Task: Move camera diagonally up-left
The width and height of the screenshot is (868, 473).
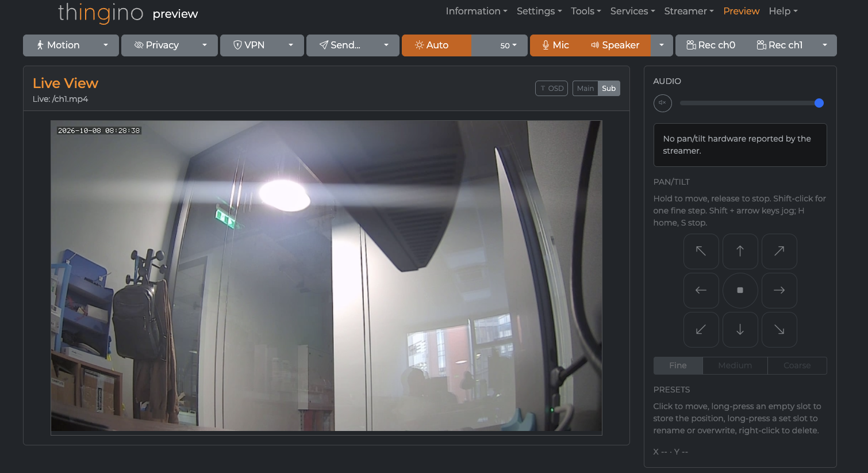Action: [701, 251]
